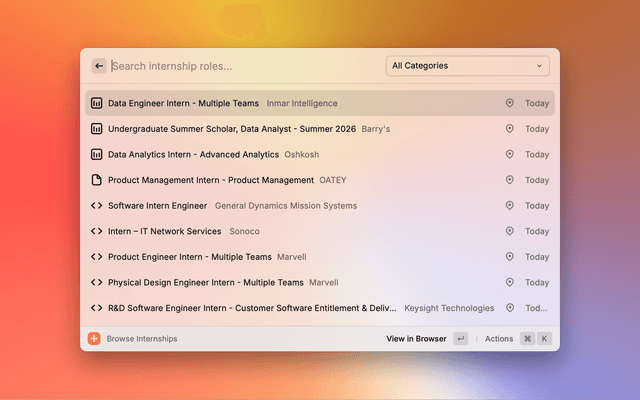
Task: Select R&D Software Engineer Intern listing
Action: point(252,308)
